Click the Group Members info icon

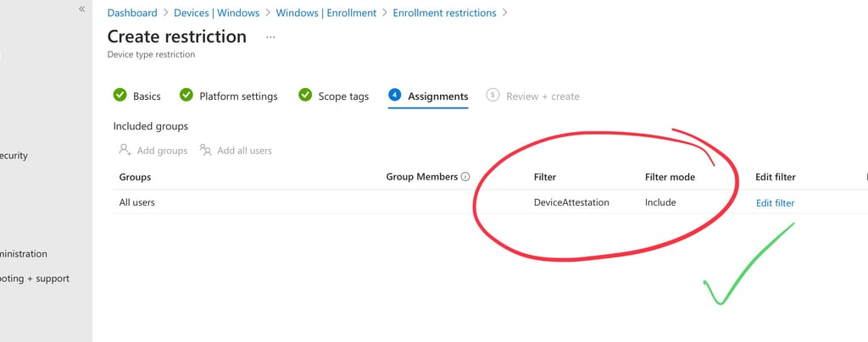(x=465, y=177)
